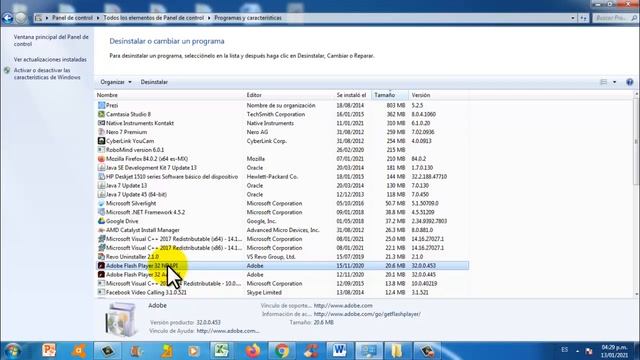Open the Help question mark icon
Screen dimensions: 640x360
tap(630, 82)
